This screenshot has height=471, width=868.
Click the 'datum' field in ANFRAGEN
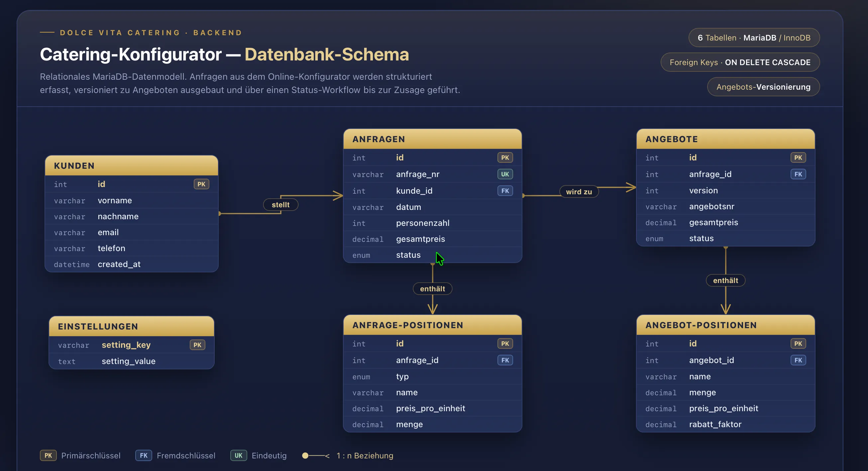coord(432,207)
